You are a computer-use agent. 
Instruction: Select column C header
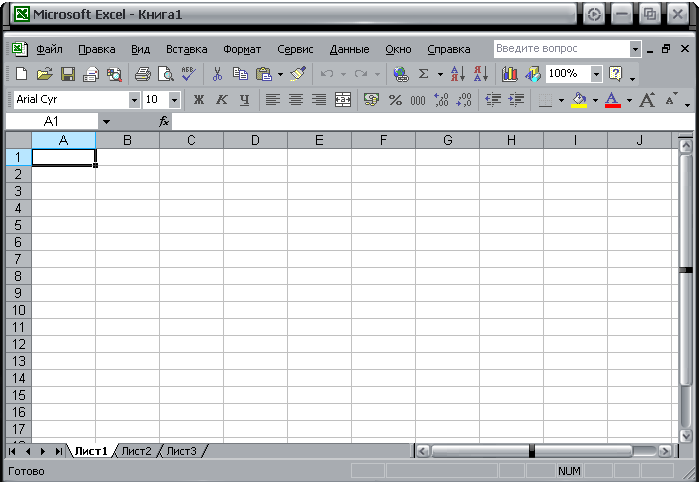click(x=191, y=140)
